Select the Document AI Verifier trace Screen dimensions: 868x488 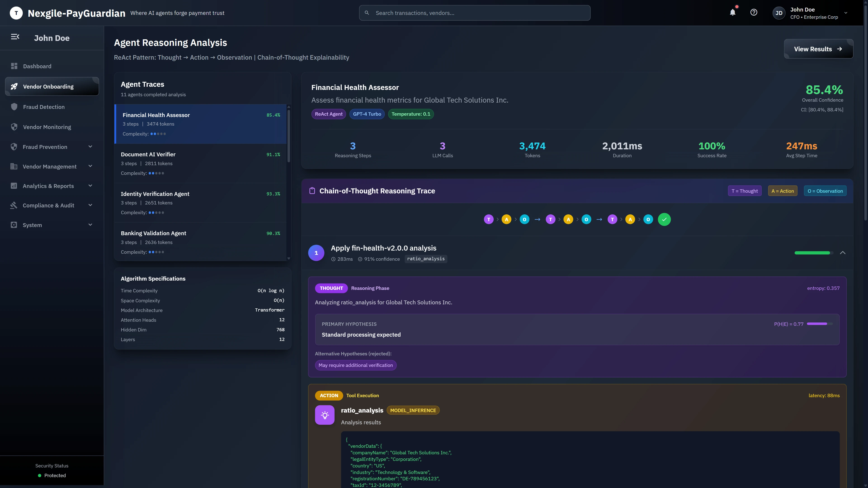200,163
